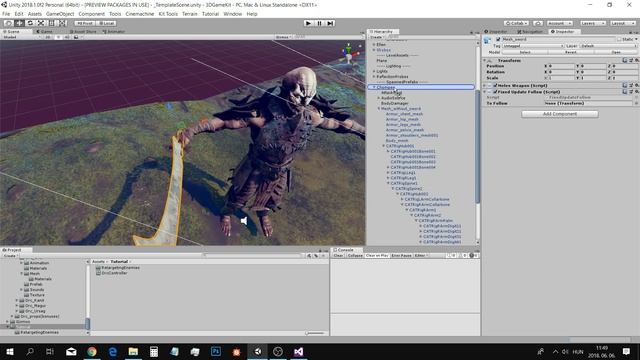Click the Model Open button

[x=616, y=52]
